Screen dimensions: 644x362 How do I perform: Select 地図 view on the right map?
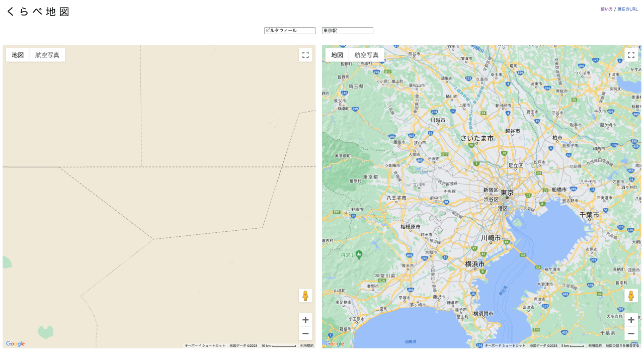[337, 55]
